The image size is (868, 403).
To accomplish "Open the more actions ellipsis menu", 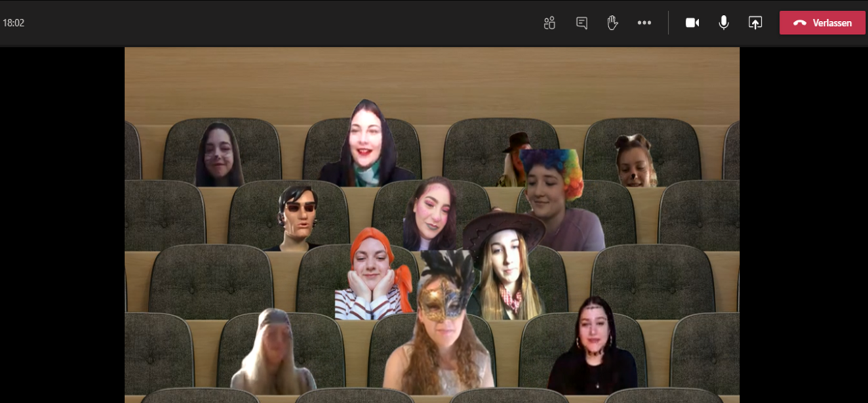I will (644, 23).
